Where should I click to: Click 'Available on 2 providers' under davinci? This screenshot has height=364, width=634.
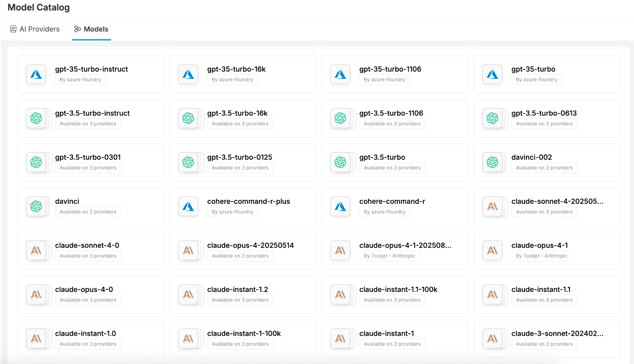(x=88, y=212)
